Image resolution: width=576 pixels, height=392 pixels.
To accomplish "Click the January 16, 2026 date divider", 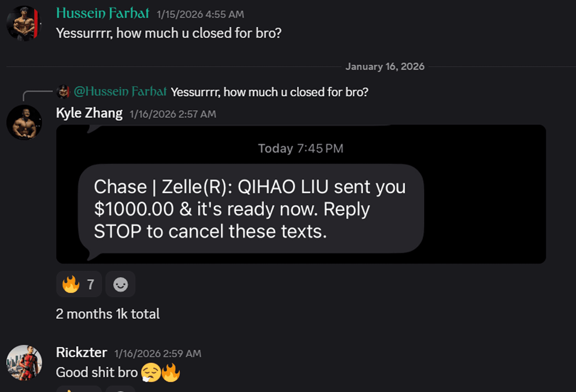I will [x=384, y=66].
